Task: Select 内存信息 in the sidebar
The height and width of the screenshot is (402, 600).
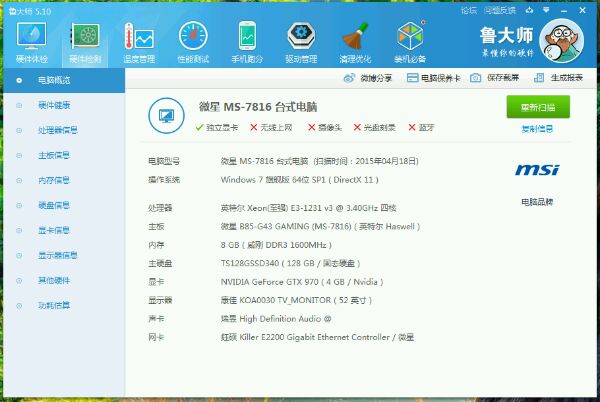Action: click(64, 180)
